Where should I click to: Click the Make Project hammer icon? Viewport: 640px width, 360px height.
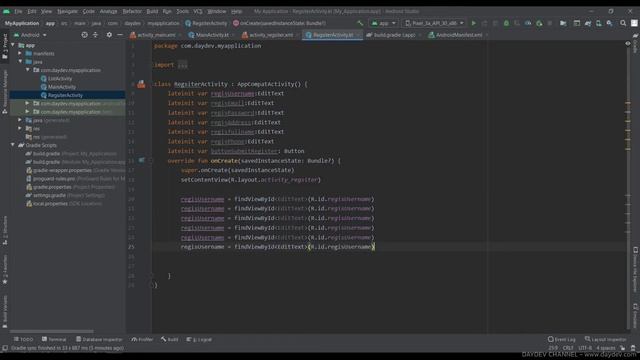click(360, 23)
